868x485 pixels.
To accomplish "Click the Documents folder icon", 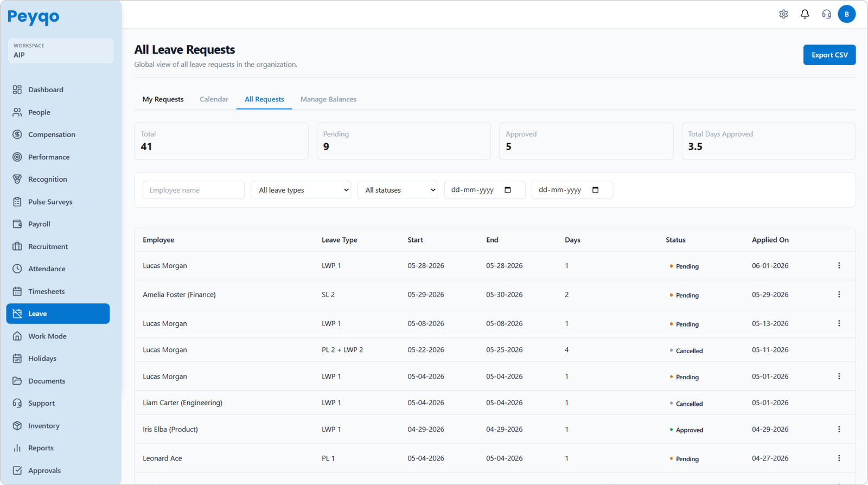I will pyautogui.click(x=17, y=381).
